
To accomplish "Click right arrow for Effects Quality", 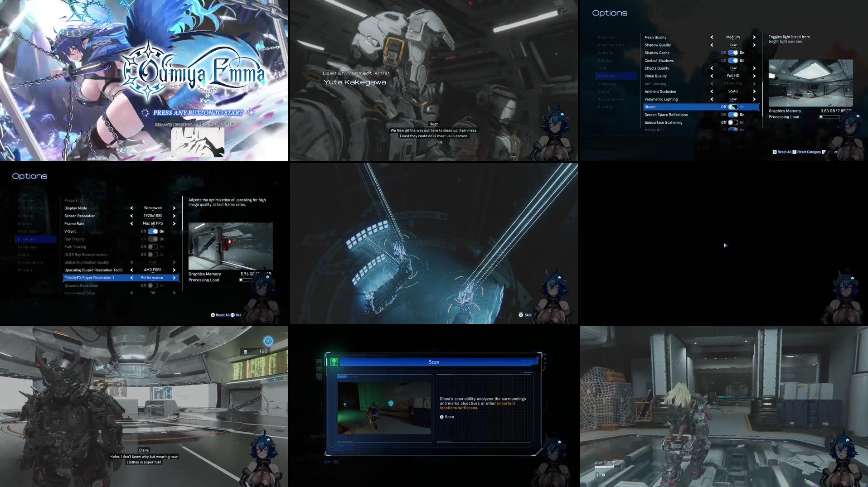I will 754,68.
